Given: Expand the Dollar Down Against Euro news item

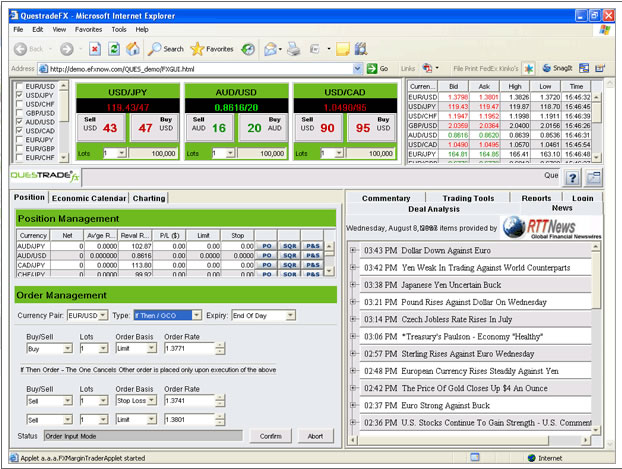Looking at the screenshot, I should (x=353, y=250).
